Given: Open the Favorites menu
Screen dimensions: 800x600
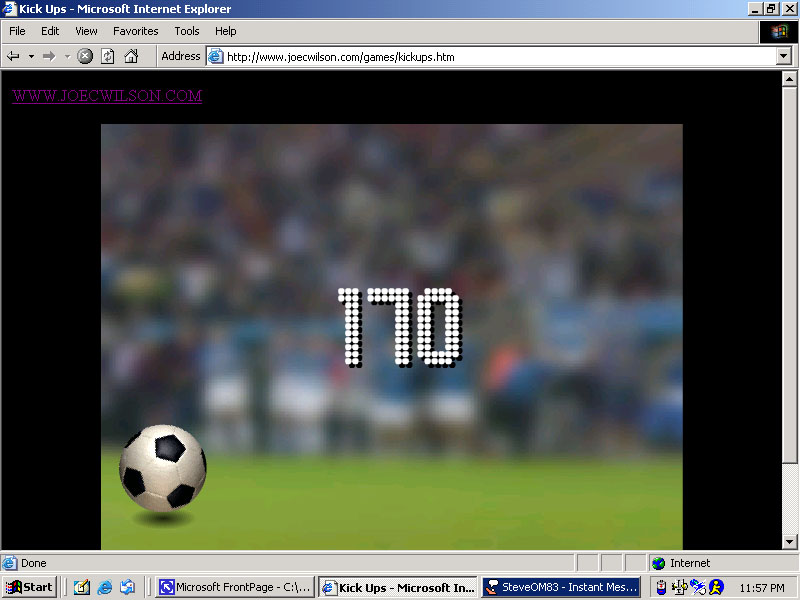Looking at the screenshot, I should pos(135,31).
